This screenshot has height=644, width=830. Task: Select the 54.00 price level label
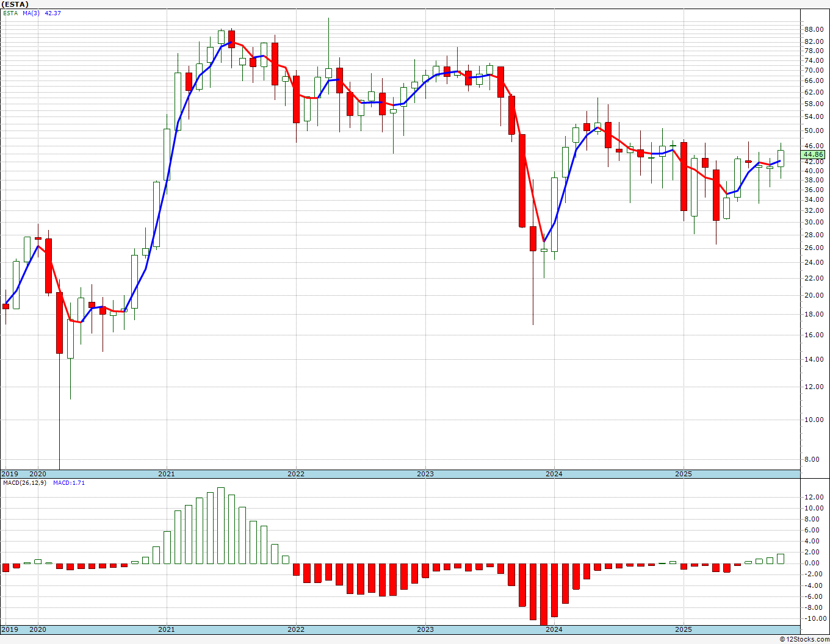pyautogui.click(x=814, y=116)
